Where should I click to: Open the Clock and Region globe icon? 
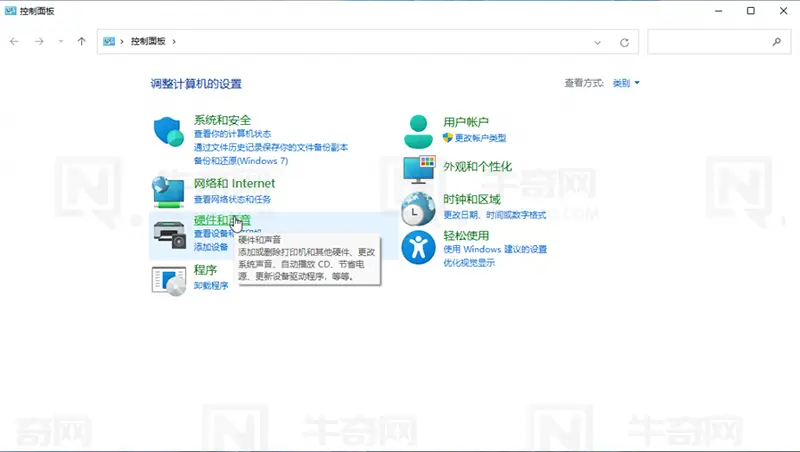pyautogui.click(x=418, y=209)
